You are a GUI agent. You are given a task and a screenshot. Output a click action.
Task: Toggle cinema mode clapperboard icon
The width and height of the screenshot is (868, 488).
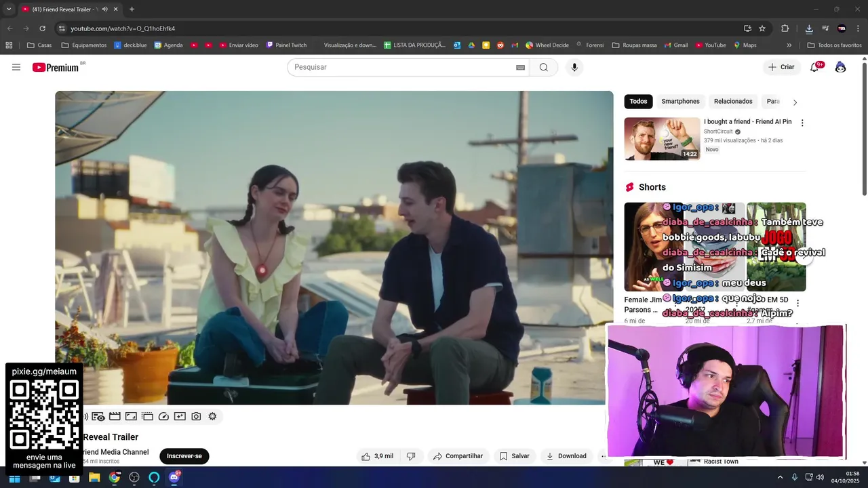coord(115,416)
